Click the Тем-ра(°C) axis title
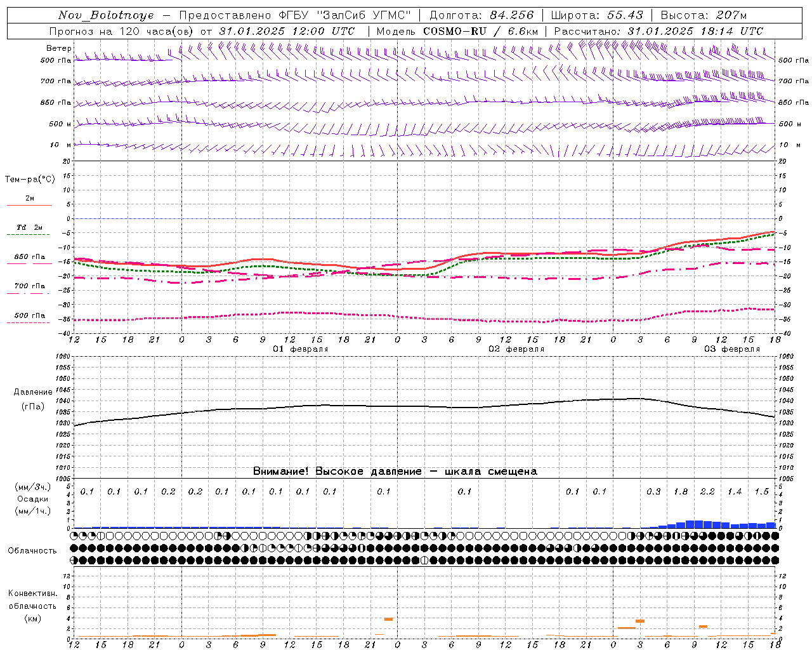Image resolution: width=812 pixels, height=650 pixels. point(30,180)
